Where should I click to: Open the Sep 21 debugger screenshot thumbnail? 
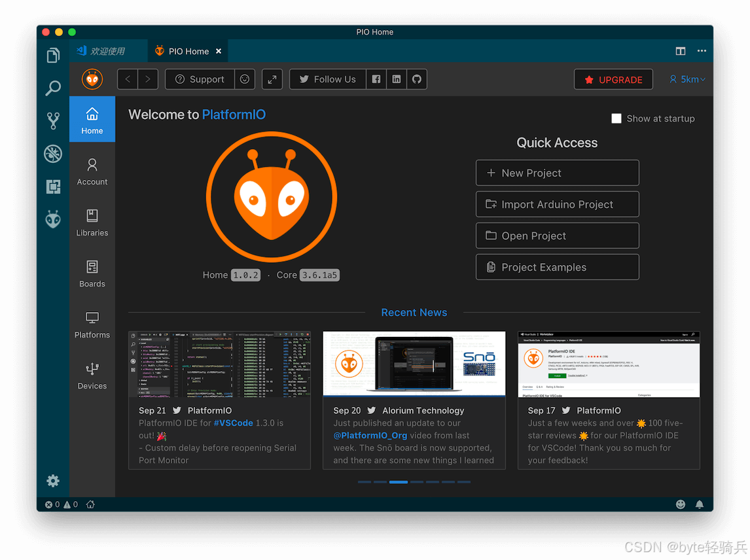coord(219,364)
